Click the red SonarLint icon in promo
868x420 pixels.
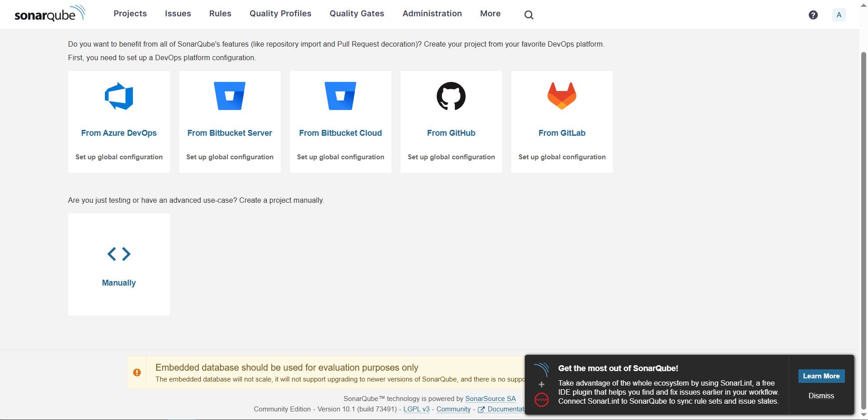[x=541, y=400]
